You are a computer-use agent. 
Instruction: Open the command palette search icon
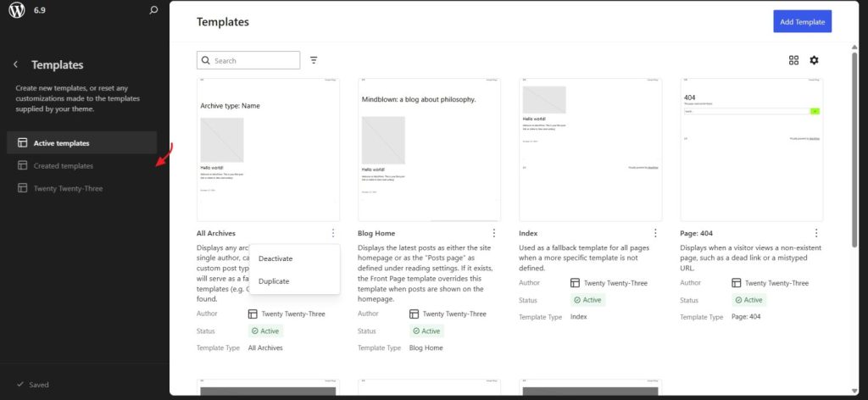pyautogui.click(x=154, y=10)
